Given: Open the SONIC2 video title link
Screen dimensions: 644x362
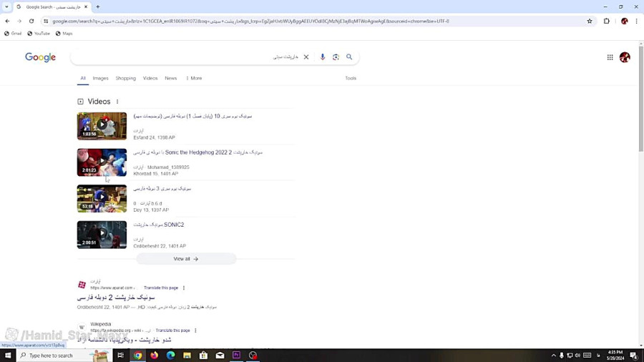Looking at the screenshot, I should click(x=159, y=225).
